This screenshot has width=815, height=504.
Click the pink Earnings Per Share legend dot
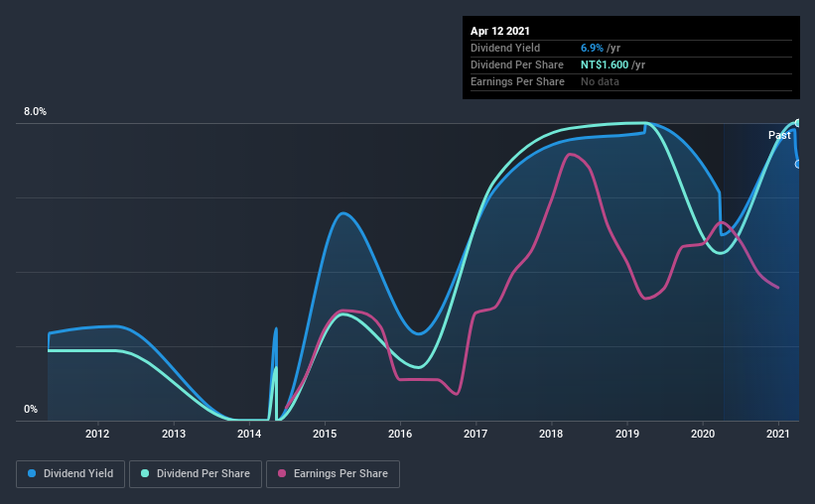pos(282,473)
